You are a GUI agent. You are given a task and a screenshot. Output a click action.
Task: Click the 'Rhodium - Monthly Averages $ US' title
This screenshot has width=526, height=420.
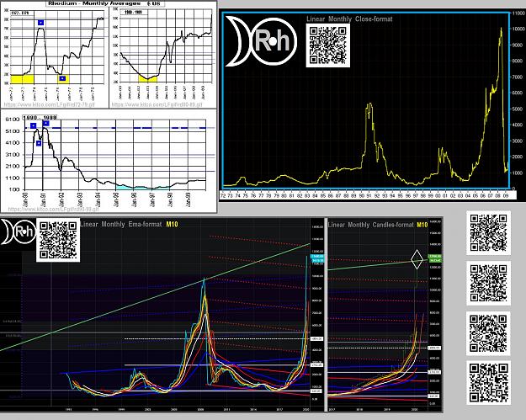pyautogui.click(x=104, y=3)
